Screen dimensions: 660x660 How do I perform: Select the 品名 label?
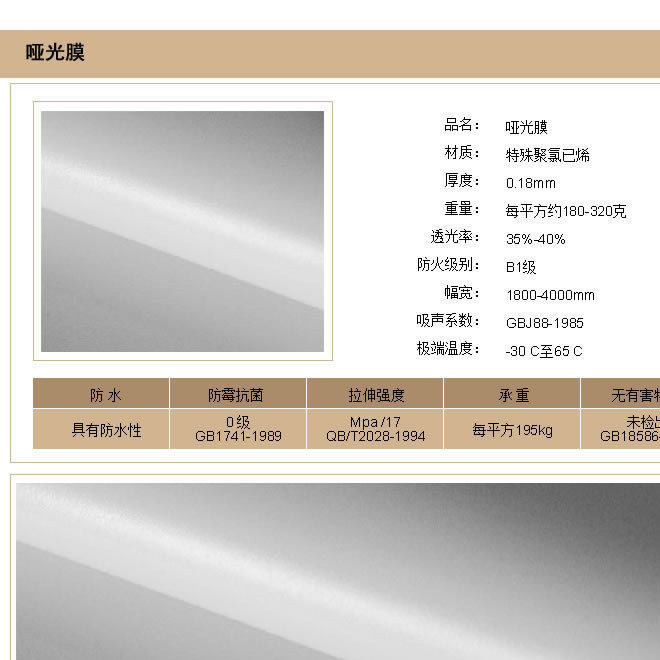461,125
